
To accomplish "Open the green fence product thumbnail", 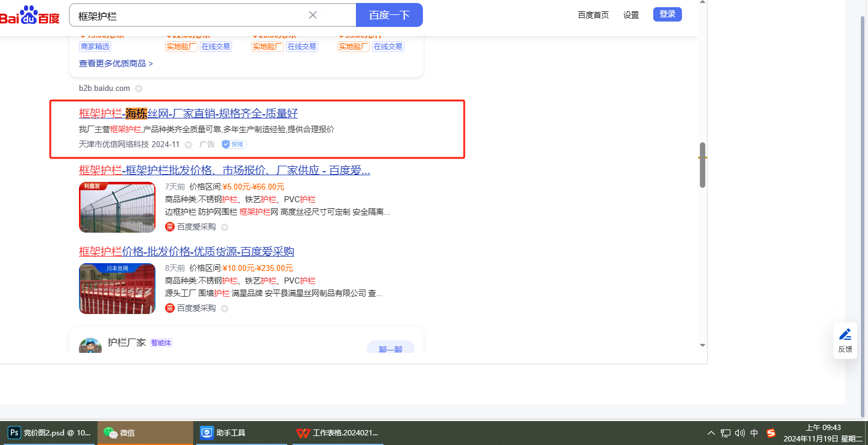I will coord(117,207).
